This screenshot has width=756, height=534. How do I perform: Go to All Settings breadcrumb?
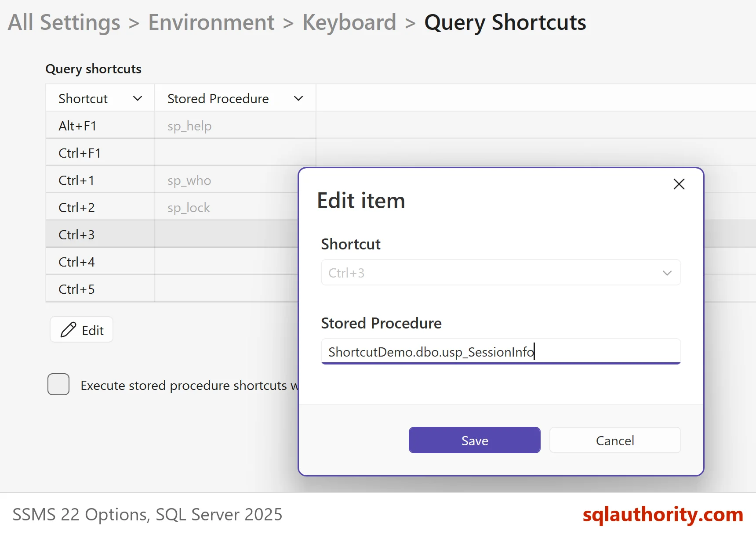pos(64,22)
